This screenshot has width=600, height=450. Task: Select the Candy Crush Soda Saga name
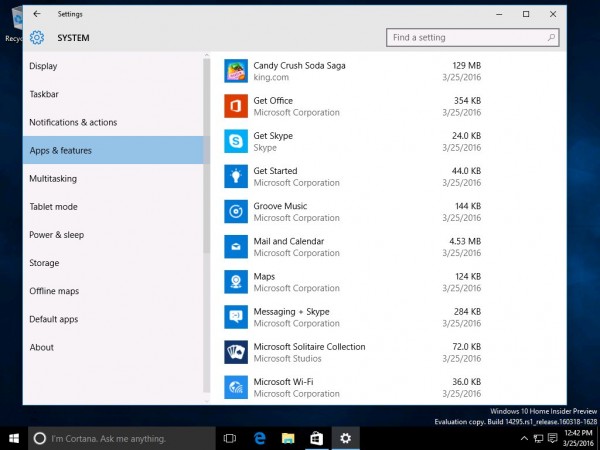pos(299,65)
